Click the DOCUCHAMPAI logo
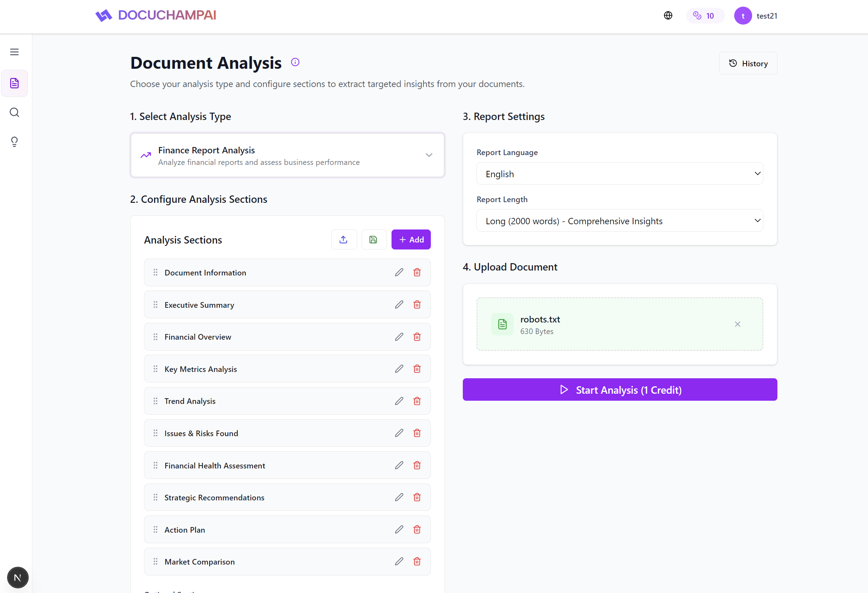This screenshot has width=868, height=593. tap(156, 15)
